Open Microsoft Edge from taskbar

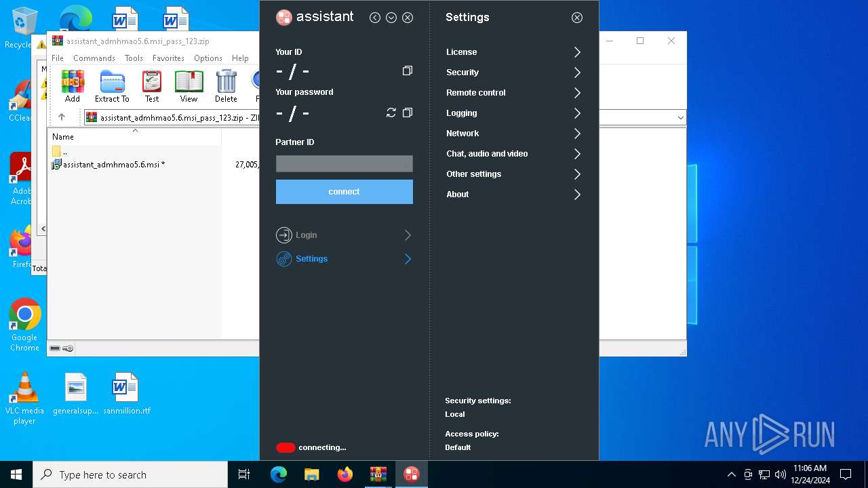click(x=279, y=474)
